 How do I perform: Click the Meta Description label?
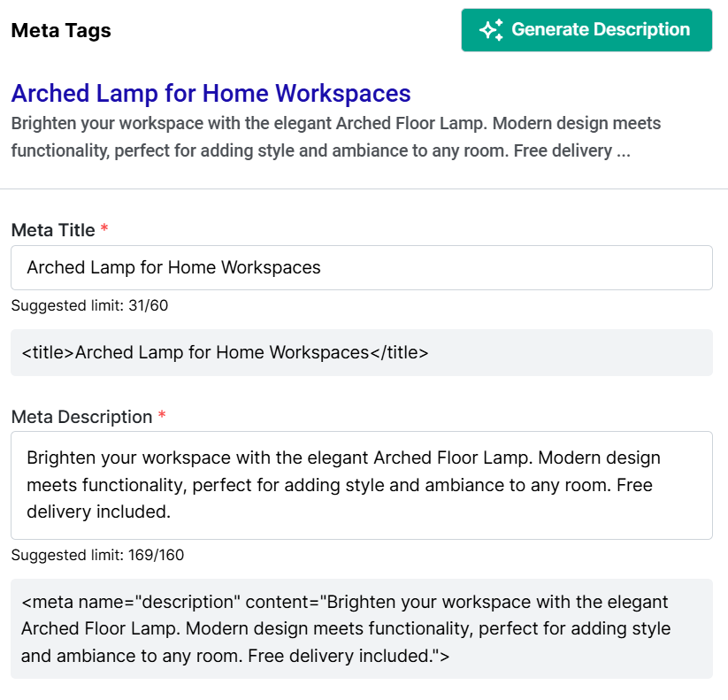coord(81,417)
